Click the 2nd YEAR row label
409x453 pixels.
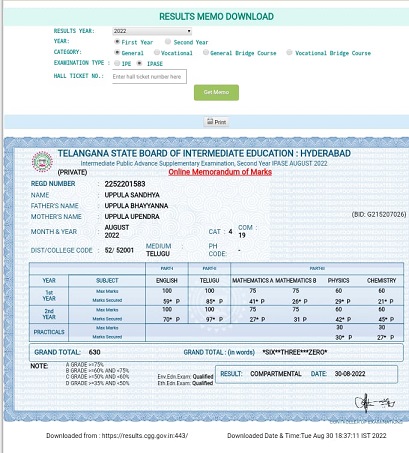click(x=49, y=314)
